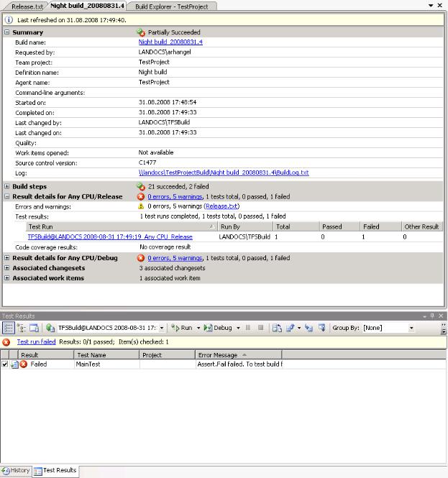Toggle the MainTest row checkbox
The image size is (448, 478).
point(5,364)
